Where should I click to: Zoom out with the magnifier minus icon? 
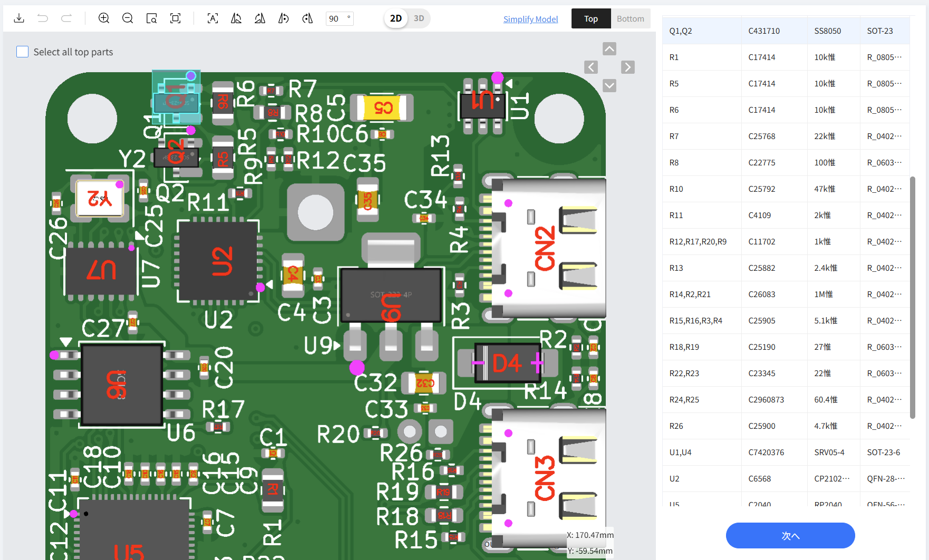tap(128, 18)
